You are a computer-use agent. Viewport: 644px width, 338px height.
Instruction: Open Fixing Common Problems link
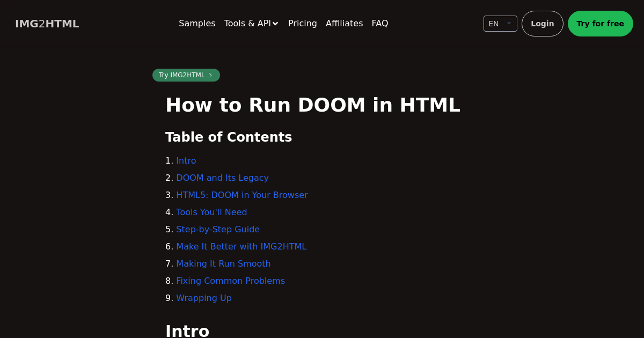231,281
